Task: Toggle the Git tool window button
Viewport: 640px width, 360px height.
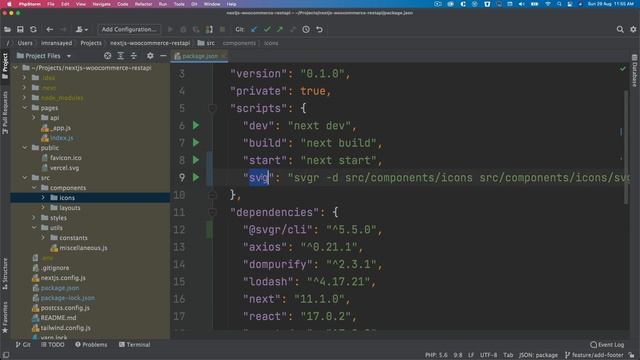Action: [23, 344]
